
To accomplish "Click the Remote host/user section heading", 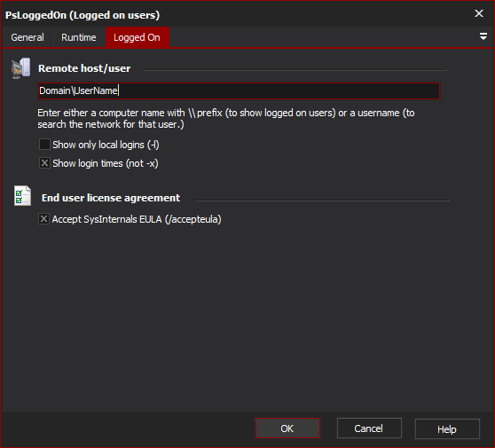I will pyautogui.click(x=84, y=68).
